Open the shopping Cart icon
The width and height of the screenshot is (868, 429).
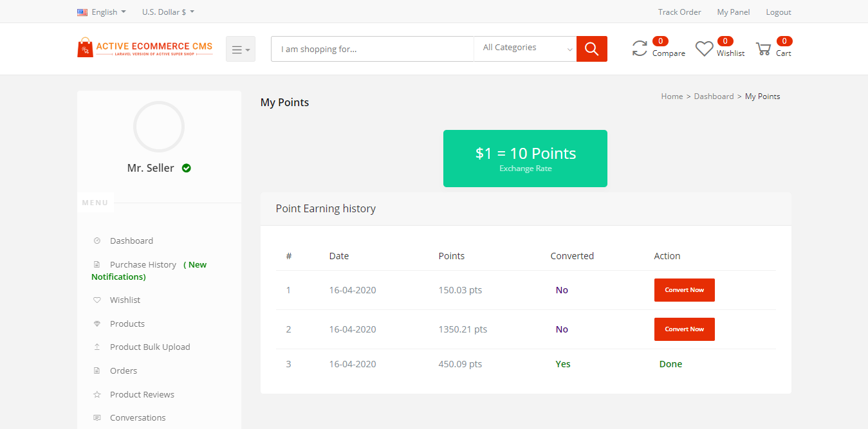(763, 49)
